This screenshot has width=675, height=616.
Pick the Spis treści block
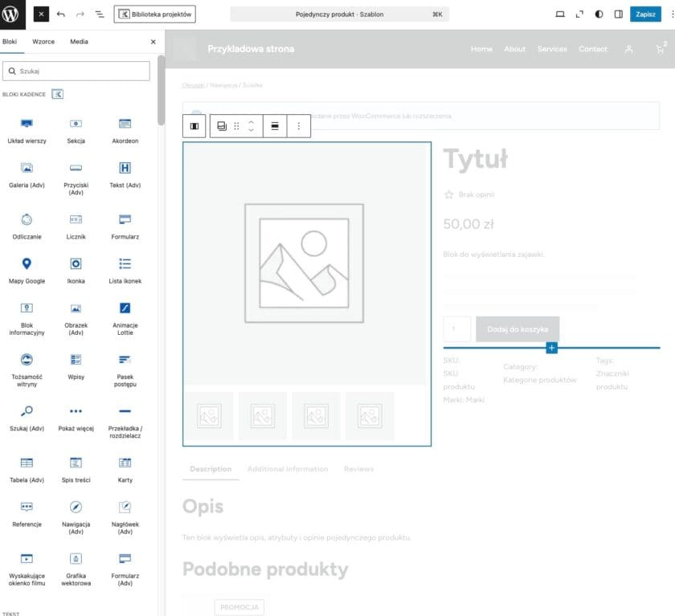tap(76, 468)
